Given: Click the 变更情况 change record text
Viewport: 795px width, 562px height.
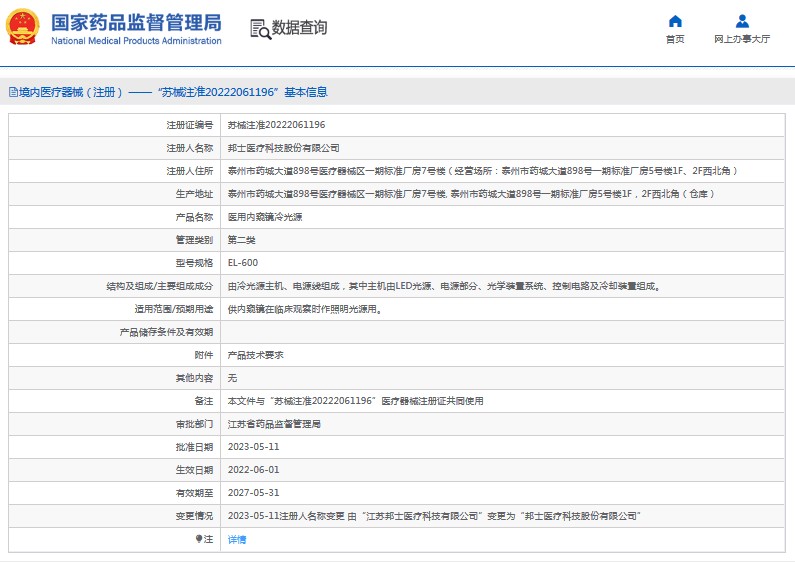Looking at the screenshot, I should coord(434,516).
